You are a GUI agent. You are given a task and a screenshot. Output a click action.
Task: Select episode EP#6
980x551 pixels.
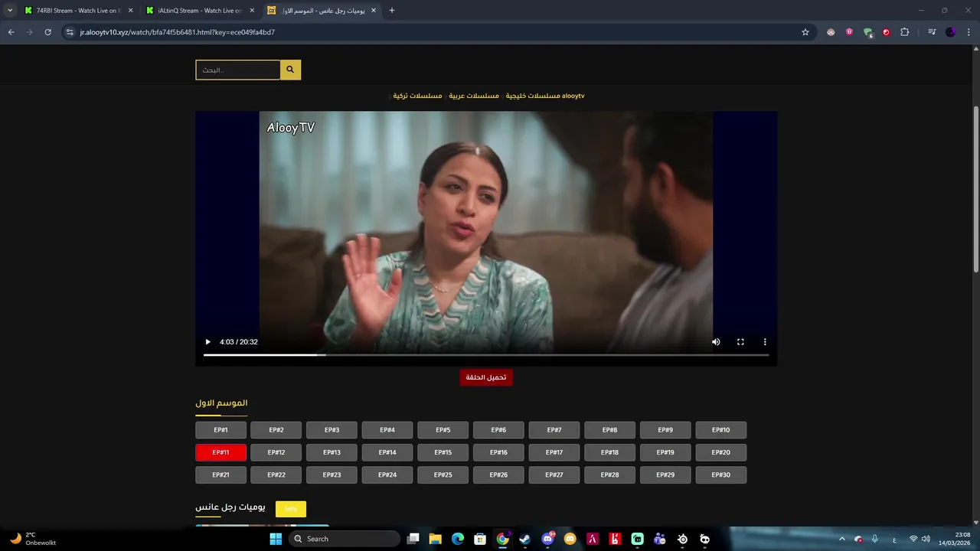(498, 430)
